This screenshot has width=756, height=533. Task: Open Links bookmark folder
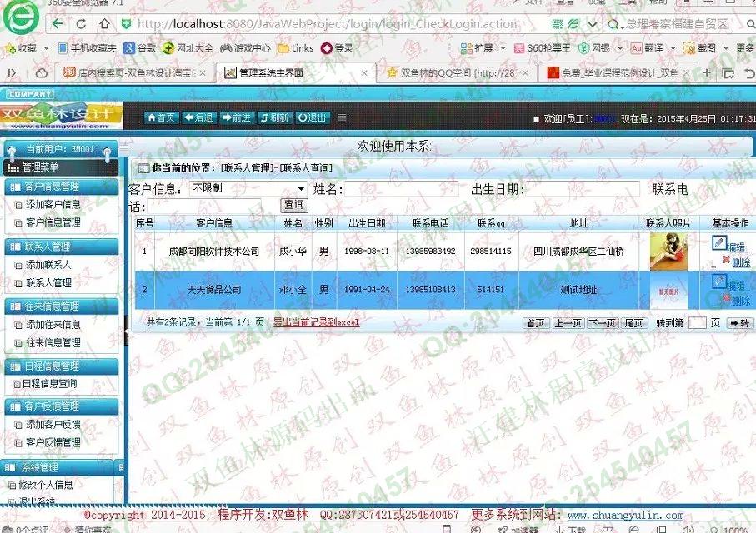296,48
